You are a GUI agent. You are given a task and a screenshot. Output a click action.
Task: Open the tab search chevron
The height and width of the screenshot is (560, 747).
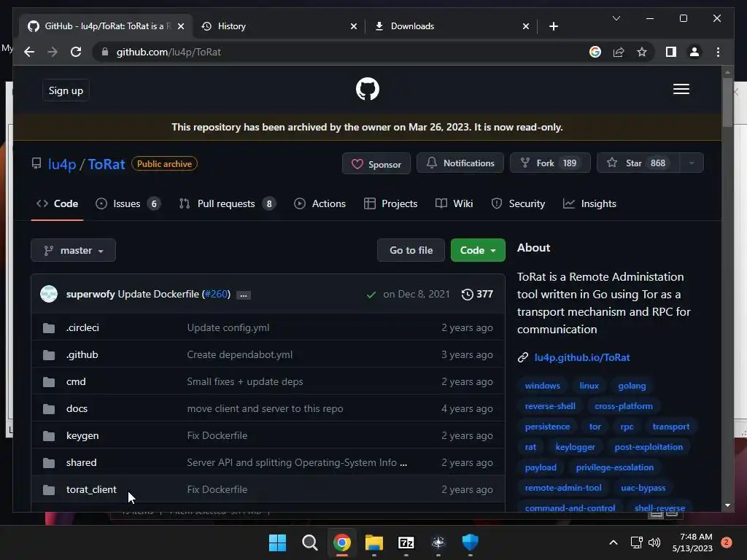pyautogui.click(x=616, y=18)
